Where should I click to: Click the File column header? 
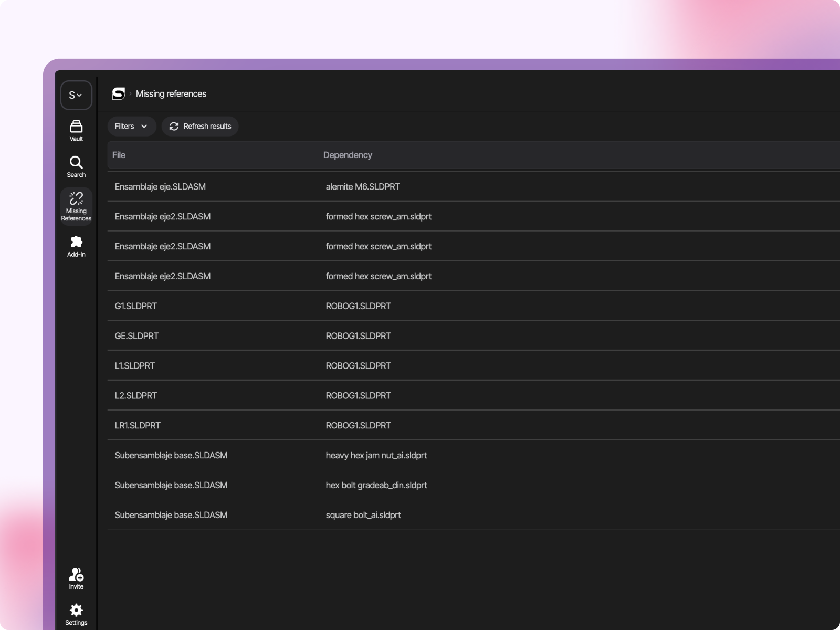119,155
